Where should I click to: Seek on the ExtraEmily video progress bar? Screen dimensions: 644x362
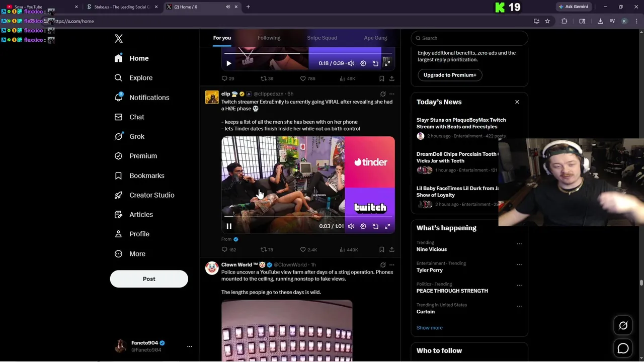pyautogui.click(x=308, y=216)
